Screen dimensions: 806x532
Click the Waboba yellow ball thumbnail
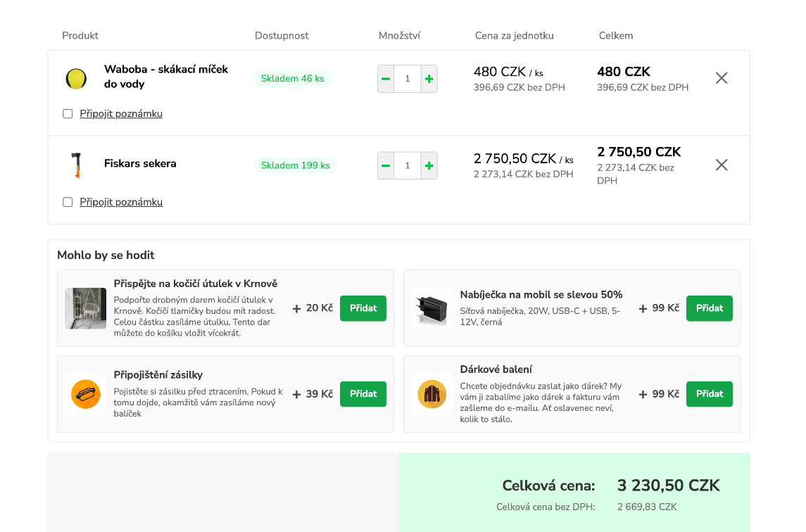coord(76,78)
